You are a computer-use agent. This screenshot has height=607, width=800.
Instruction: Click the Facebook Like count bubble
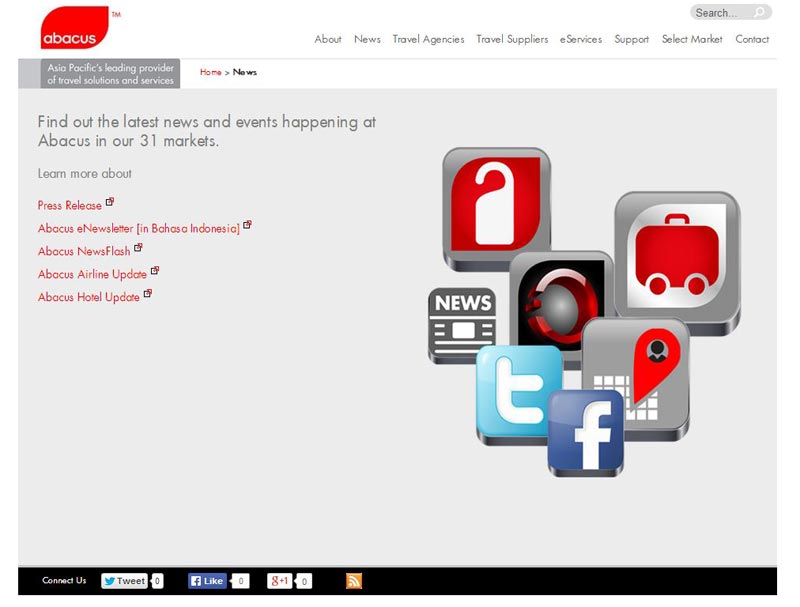click(240, 581)
